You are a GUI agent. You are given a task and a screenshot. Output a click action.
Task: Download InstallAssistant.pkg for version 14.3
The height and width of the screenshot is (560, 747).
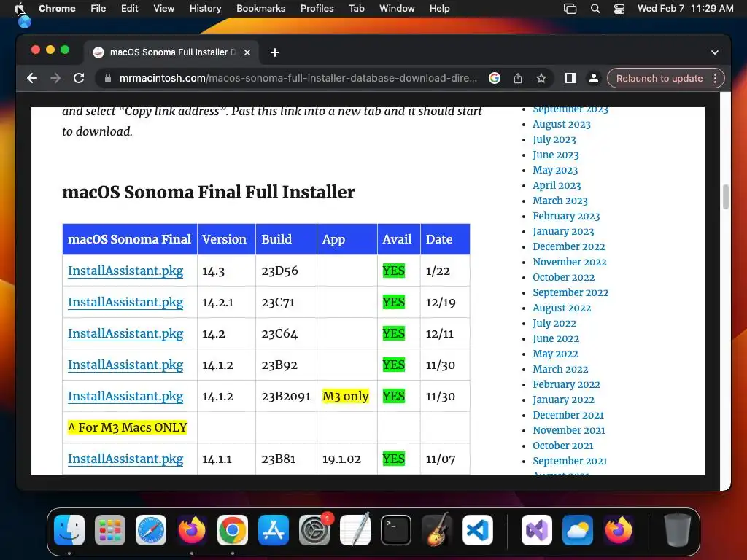point(125,271)
